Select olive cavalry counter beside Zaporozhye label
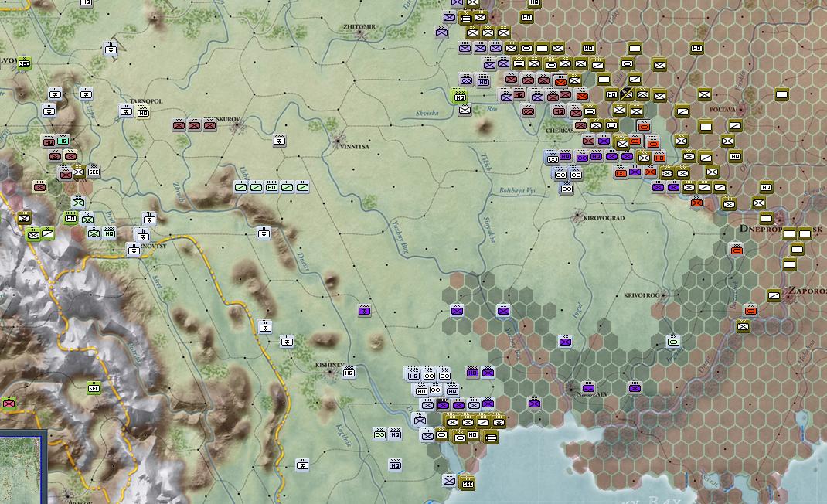 (x=774, y=295)
